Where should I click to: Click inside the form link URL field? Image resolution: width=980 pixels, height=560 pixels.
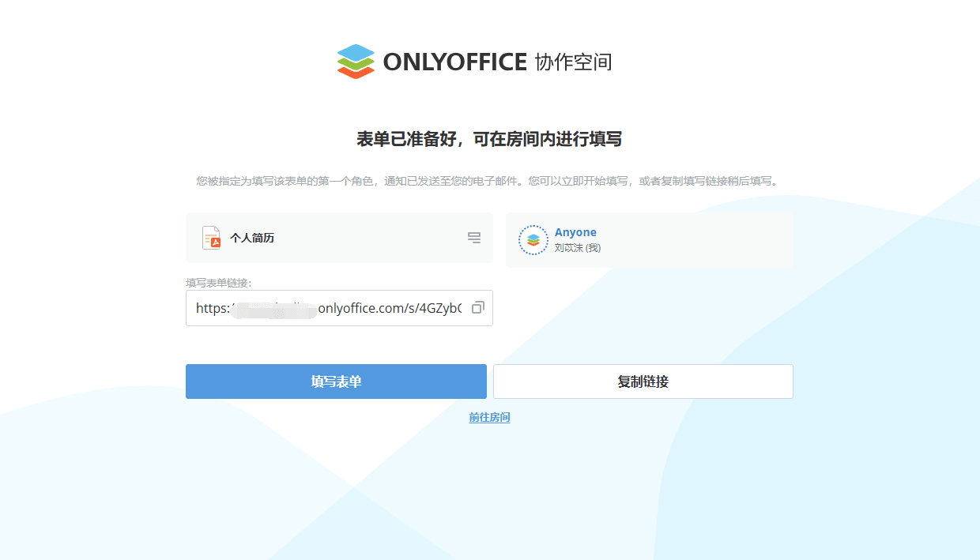click(x=339, y=308)
